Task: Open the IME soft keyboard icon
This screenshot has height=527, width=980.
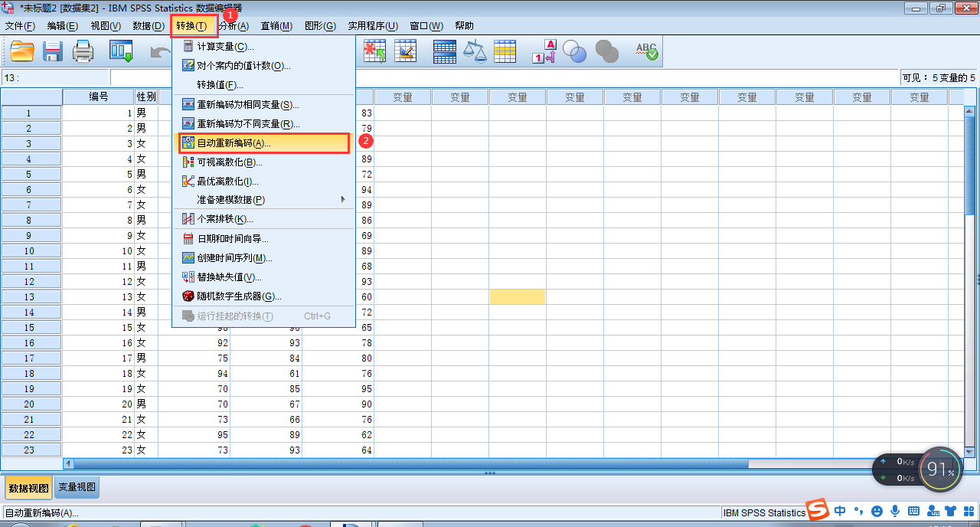Action: [913, 510]
